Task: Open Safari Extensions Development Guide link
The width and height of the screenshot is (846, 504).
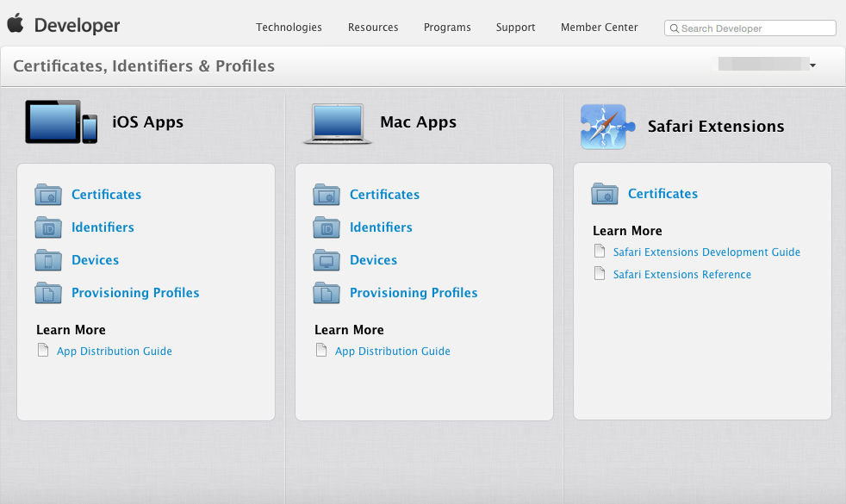Action: click(x=706, y=252)
